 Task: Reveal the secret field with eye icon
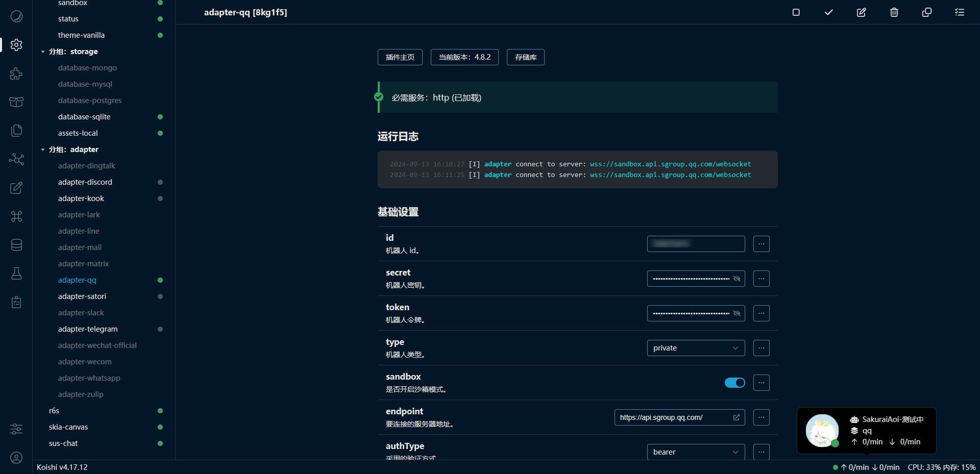pos(737,279)
